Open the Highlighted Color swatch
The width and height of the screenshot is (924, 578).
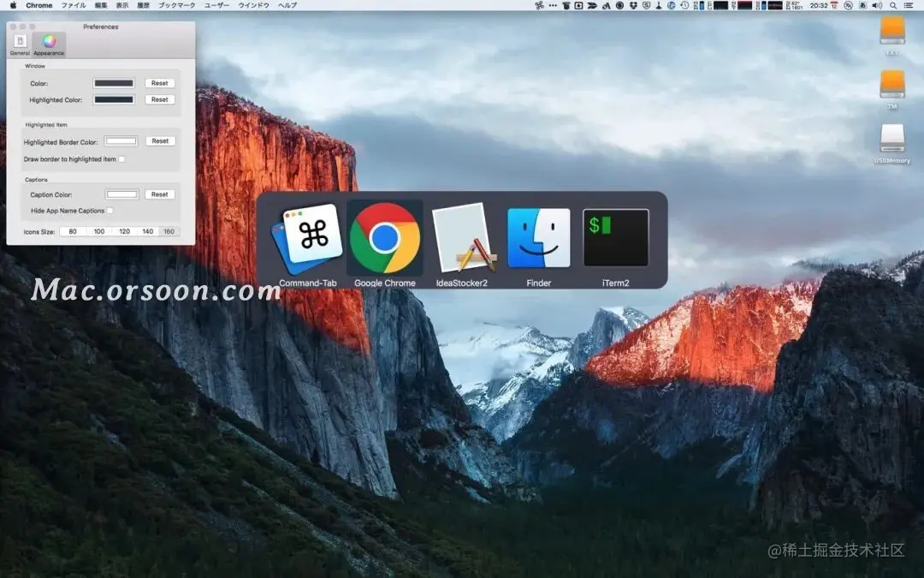(x=114, y=99)
